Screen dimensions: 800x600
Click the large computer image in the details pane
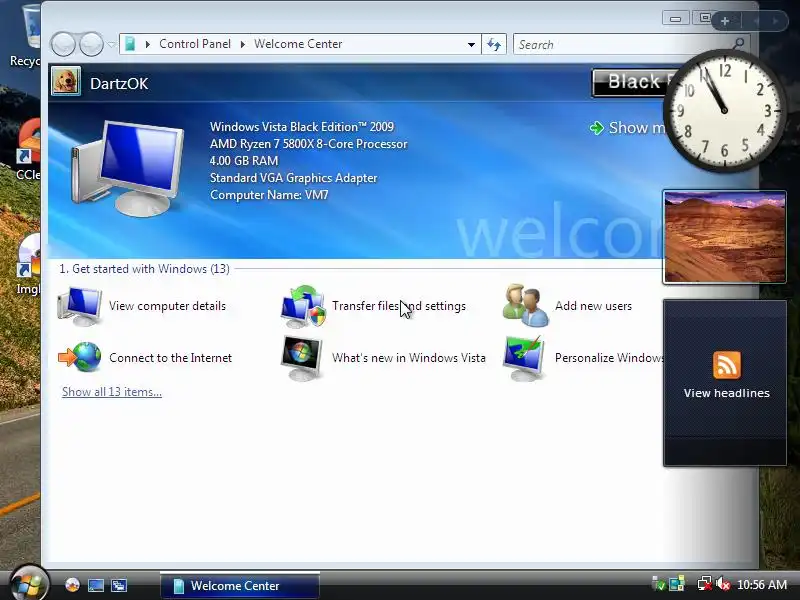[x=128, y=168]
